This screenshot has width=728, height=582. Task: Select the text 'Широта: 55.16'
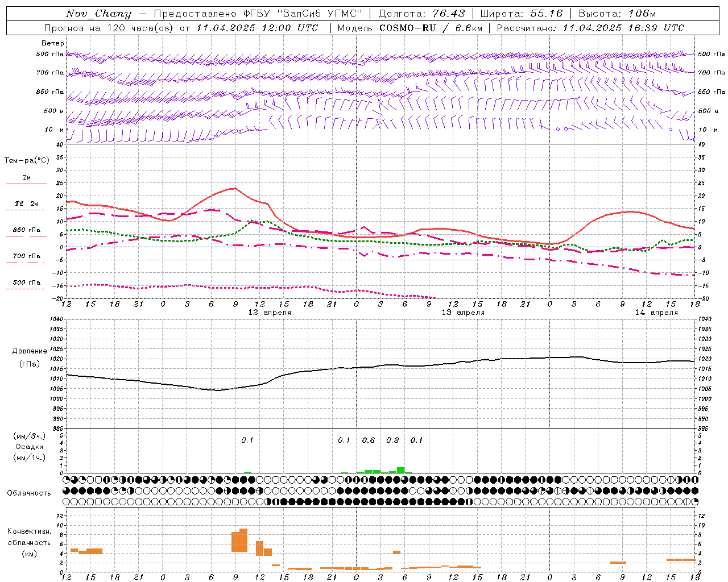pos(521,14)
